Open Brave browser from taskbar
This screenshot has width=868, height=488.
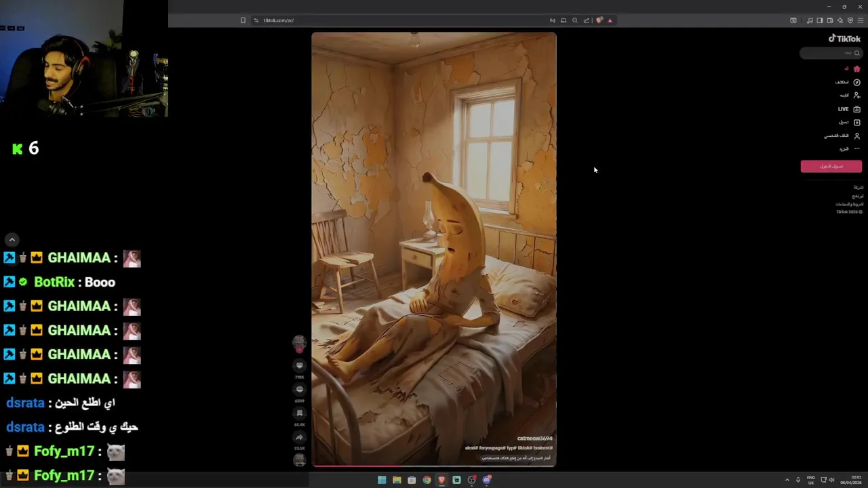click(x=441, y=480)
